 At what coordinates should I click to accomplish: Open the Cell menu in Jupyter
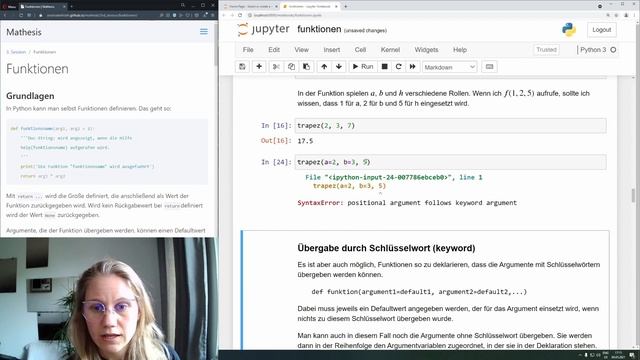360,50
